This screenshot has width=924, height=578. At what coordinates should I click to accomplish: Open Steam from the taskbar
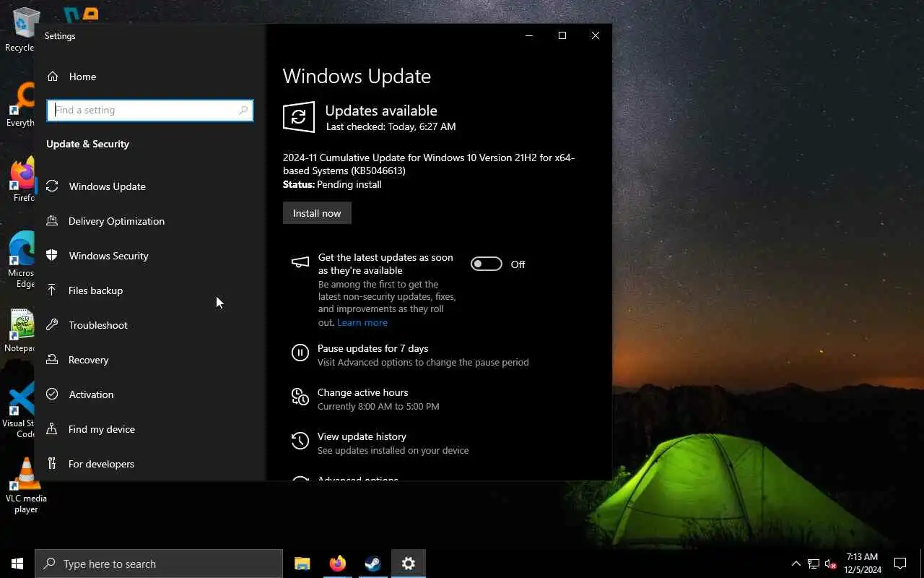tap(372, 564)
